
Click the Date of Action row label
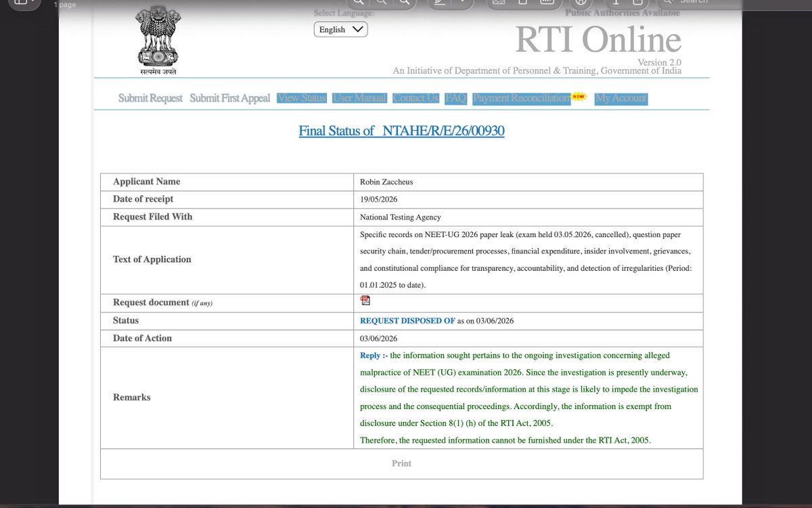click(142, 338)
